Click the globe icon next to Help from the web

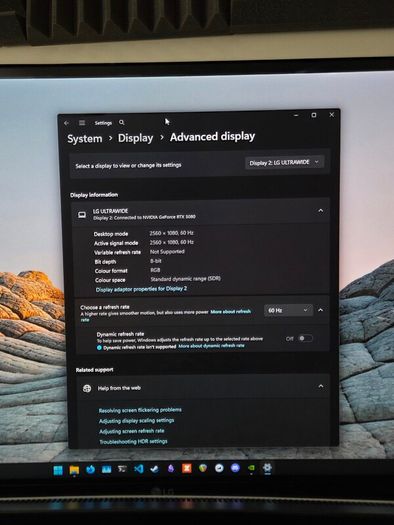pos(87,388)
